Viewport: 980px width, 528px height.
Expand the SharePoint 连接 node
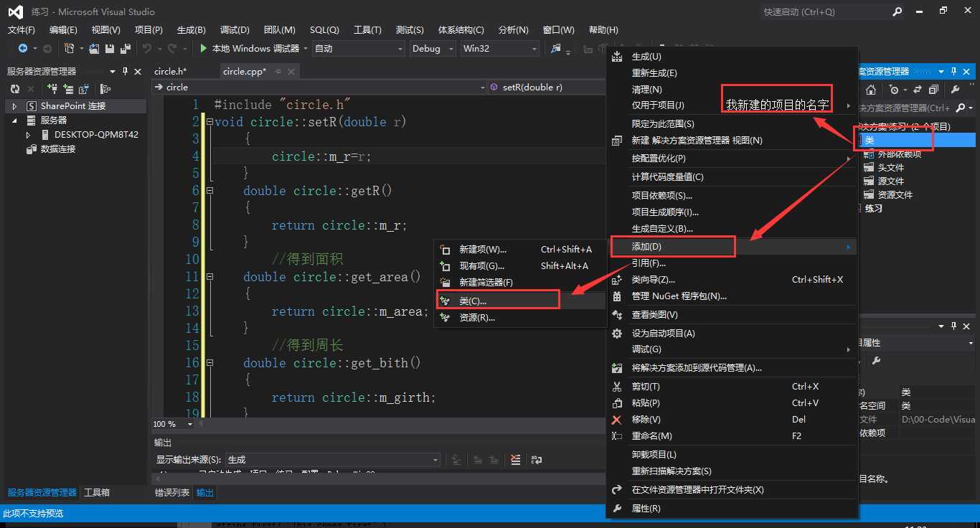(x=14, y=106)
